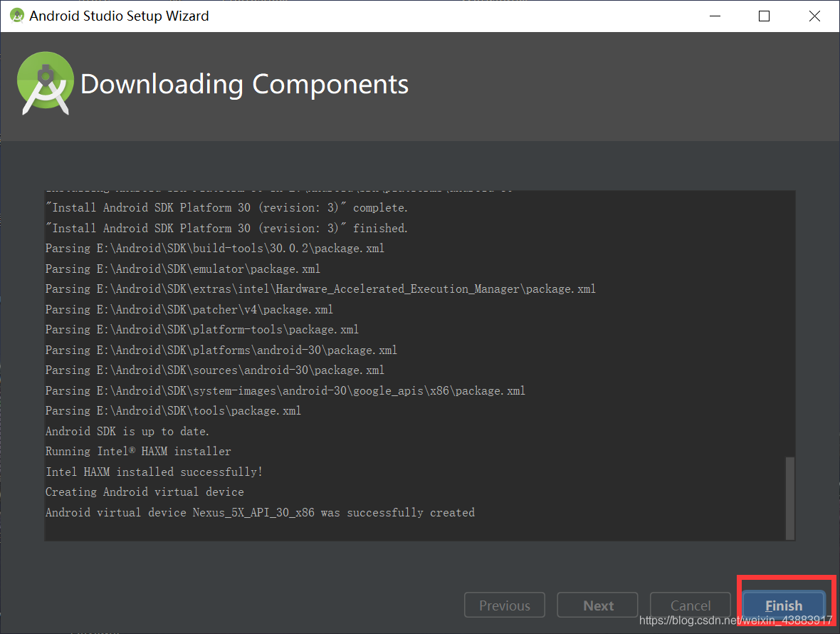840x634 pixels.
Task: Click the sources\android-30\package.xml parsing line
Action: point(215,370)
